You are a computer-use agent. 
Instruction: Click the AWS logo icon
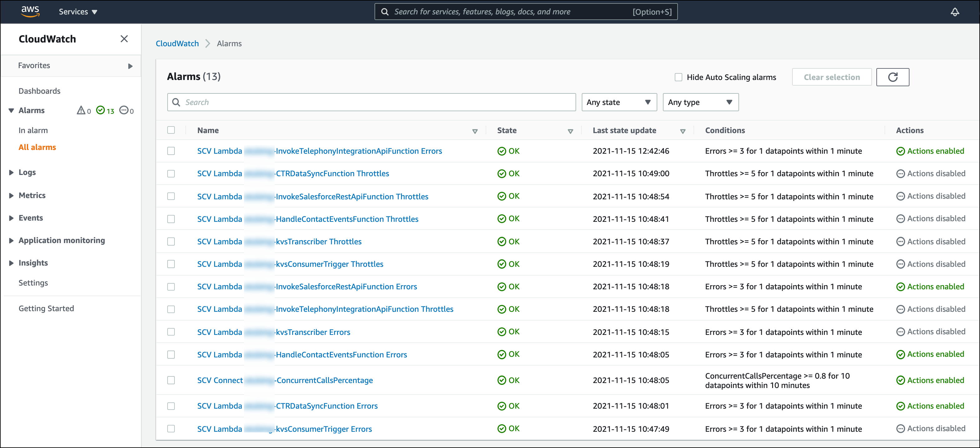pos(31,12)
